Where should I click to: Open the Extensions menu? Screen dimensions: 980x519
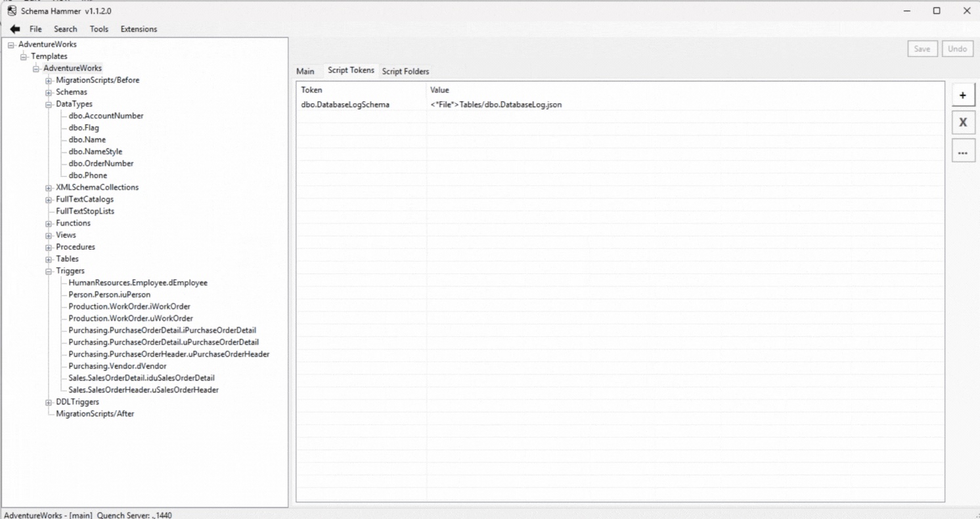(139, 29)
